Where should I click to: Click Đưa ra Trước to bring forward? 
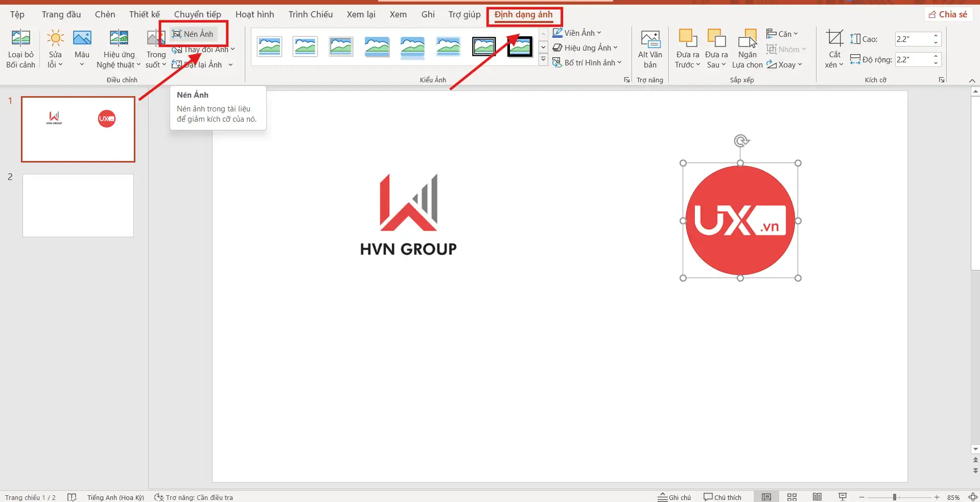687,48
